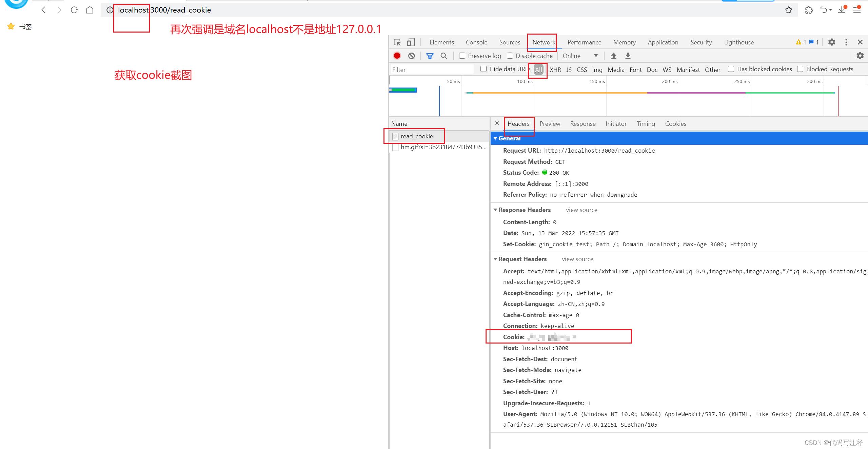The height and width of the screenshot is (449, 868).
Task: Go forward with the browser forward arrow
Action: pyautogui.click(x=59, y=10)
